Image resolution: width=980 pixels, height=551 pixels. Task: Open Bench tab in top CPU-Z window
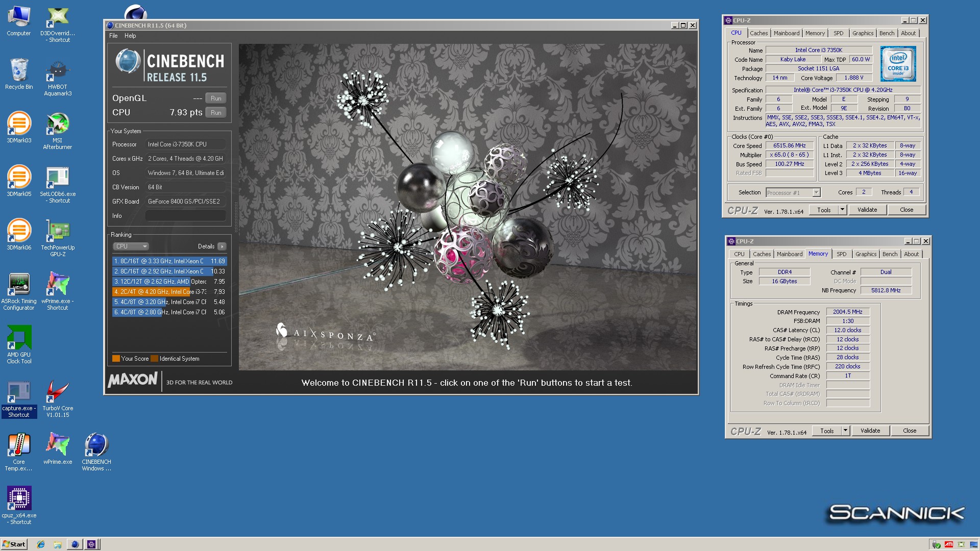887,33
